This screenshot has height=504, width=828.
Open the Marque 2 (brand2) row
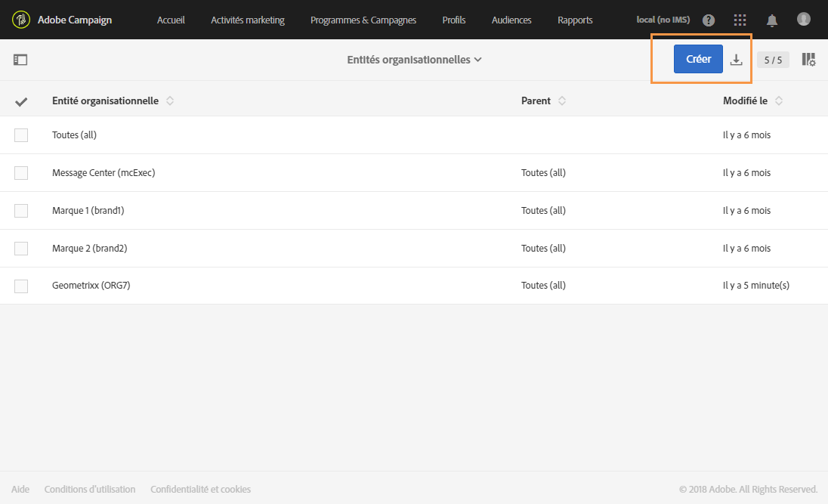(x=414, y=249)
